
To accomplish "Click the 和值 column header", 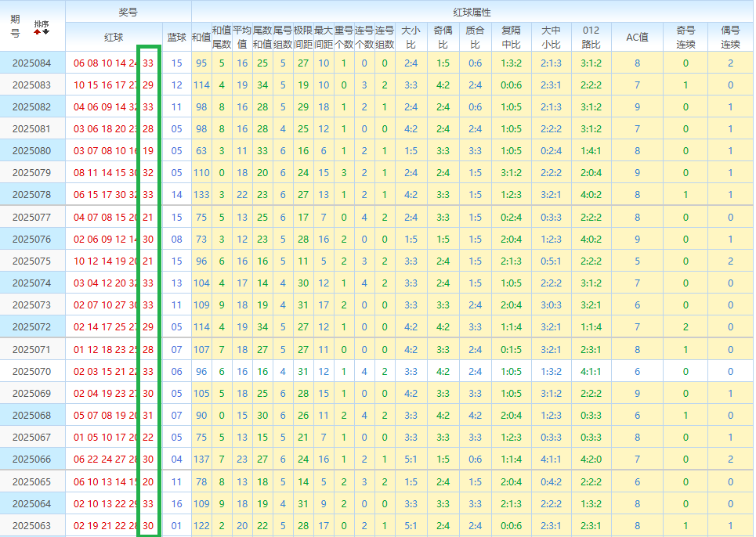I will pyautogui.click(x=201, y=37).
